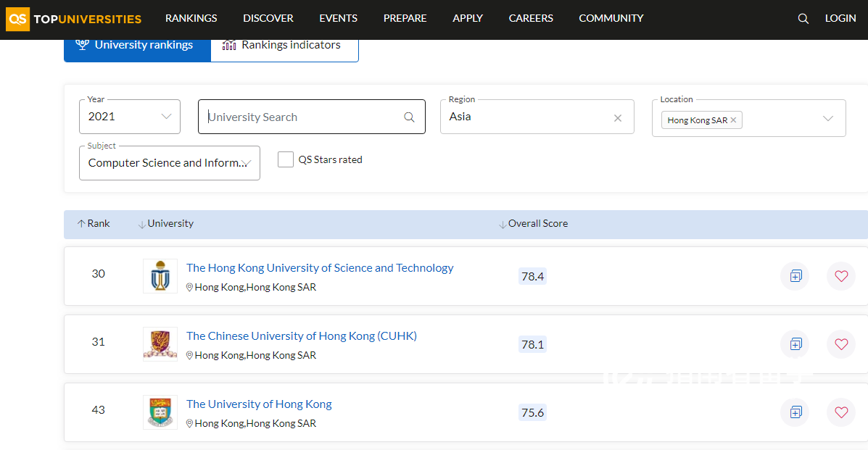Click the CUHK university crest logo

point(160,343)
